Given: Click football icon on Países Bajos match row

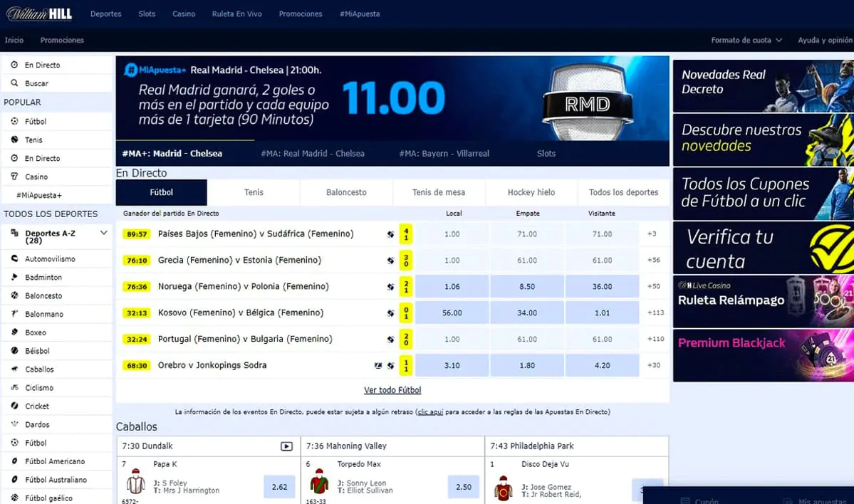Looking at the screenshot, I should [x=390, y=234].
